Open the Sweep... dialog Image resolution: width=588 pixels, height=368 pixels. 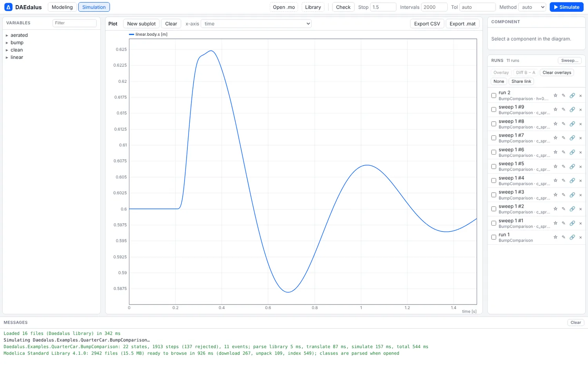pyautogui.click(x=570, y=60)
